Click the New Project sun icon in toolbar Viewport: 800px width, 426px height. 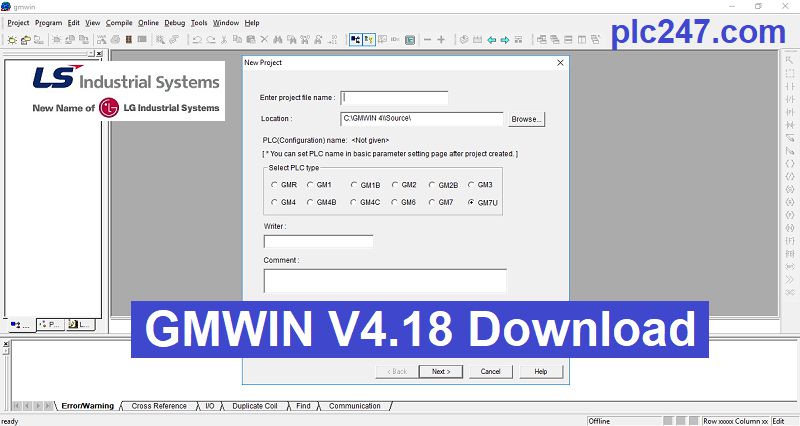[x=12, y=40]
